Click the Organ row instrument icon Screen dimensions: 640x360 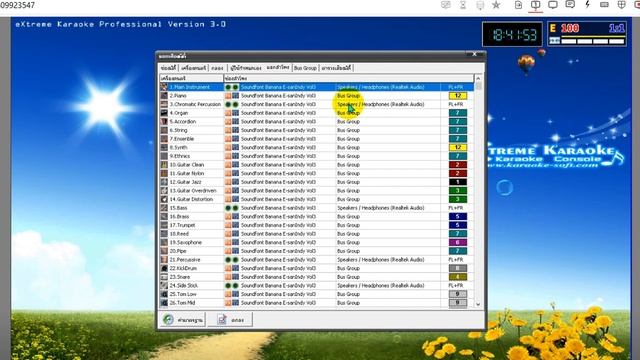click(164, 113)
